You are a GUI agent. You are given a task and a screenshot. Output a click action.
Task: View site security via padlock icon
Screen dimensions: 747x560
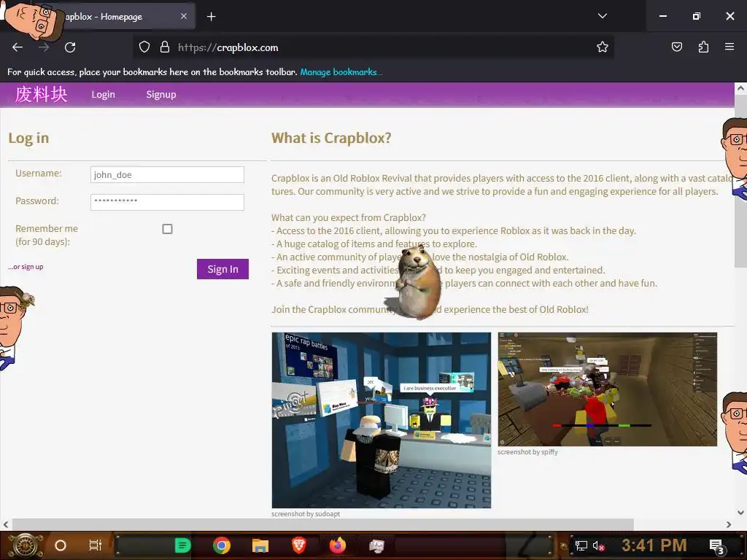[164, 47]
